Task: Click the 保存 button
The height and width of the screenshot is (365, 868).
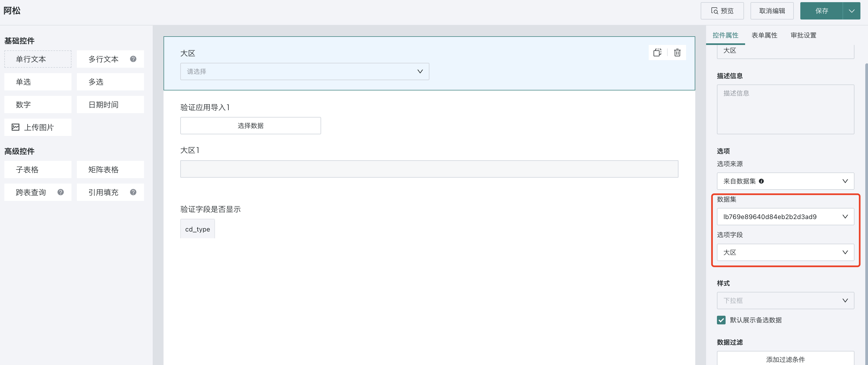Action: tap(821, 11)
